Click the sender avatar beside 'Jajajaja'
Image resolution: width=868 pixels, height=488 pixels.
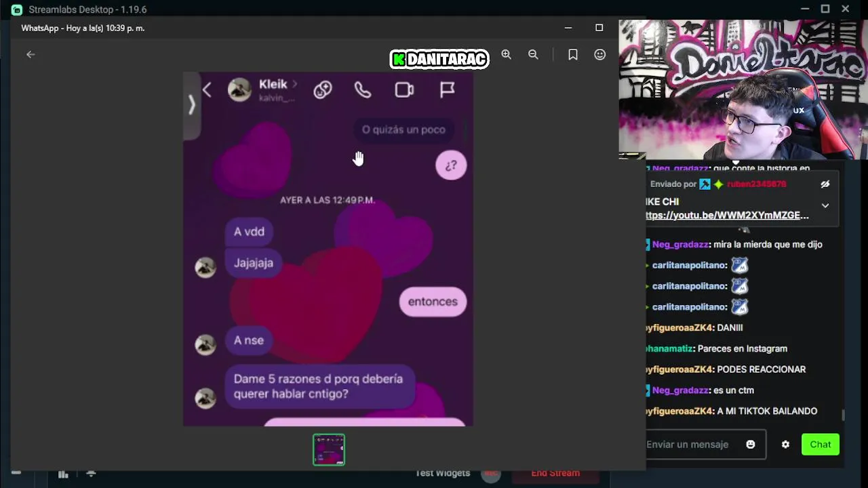tap(205, 267)
